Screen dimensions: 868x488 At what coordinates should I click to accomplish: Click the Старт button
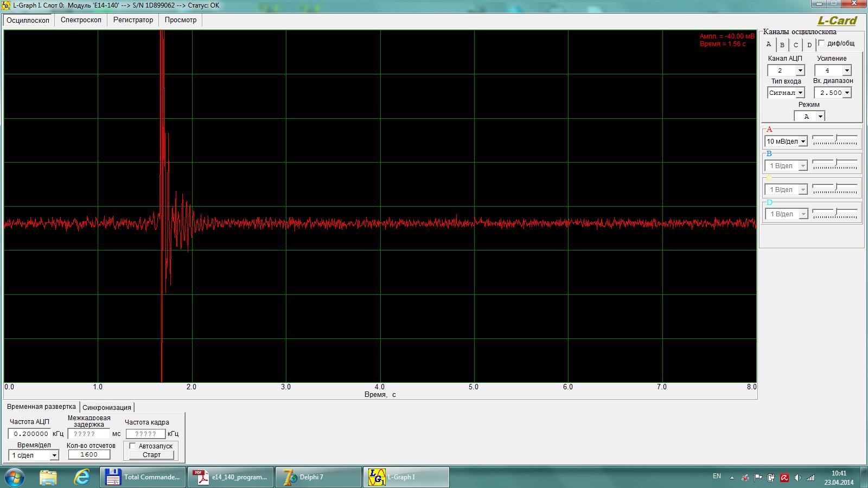click(151, 455)
